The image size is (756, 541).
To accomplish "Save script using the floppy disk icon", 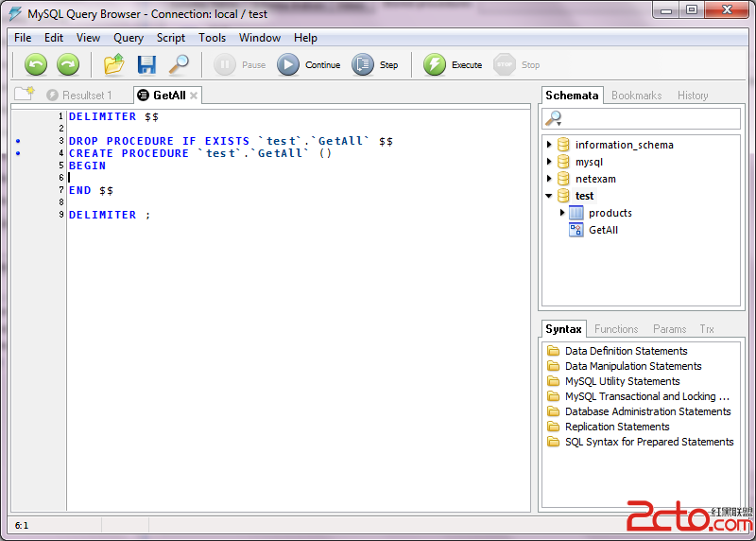I will (x=146, y=64).
